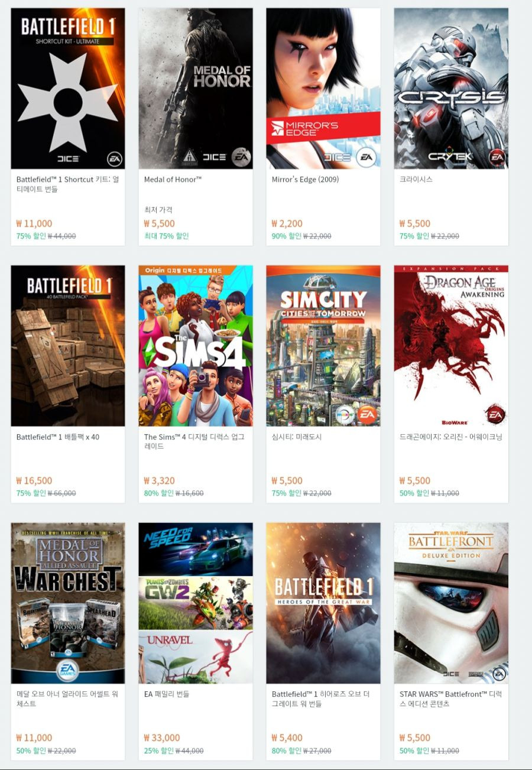Click the Crysis game cover

(451, 89)
